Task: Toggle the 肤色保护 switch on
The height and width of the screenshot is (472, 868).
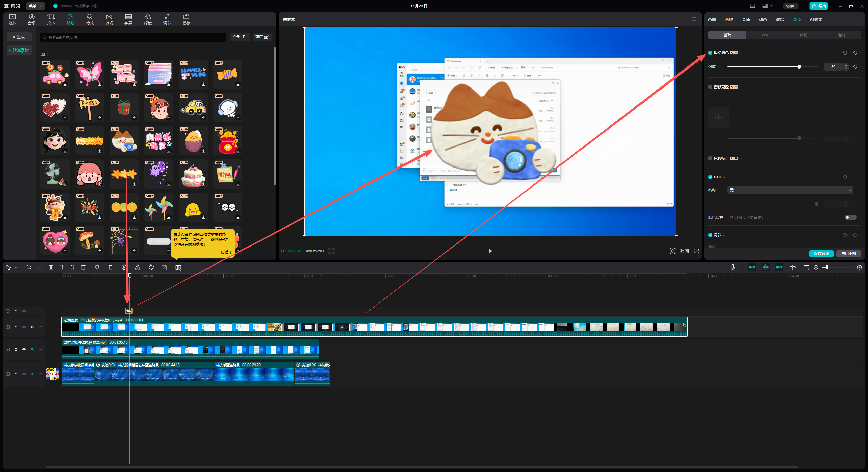Action: pos(850,217)
